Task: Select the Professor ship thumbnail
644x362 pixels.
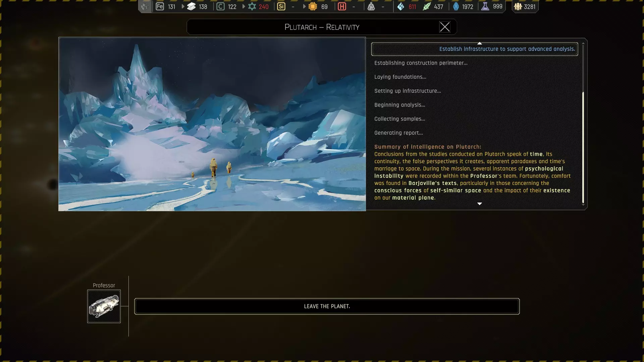Action: pos(104,306)
